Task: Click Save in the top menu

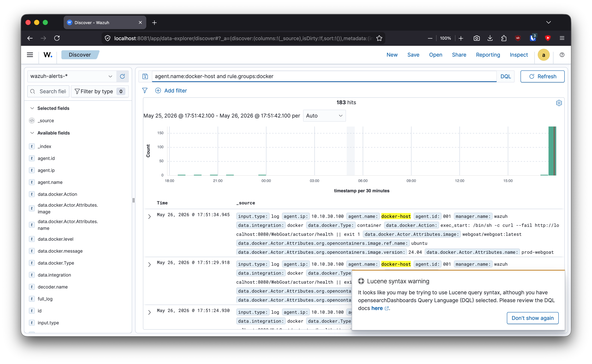Action: click(x=413, y=55)
